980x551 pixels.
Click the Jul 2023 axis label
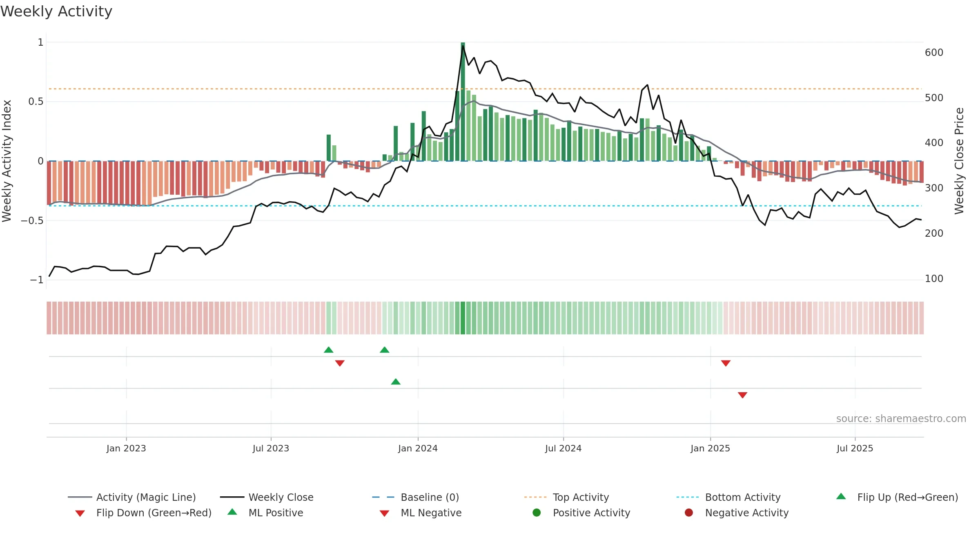point(271,448)
